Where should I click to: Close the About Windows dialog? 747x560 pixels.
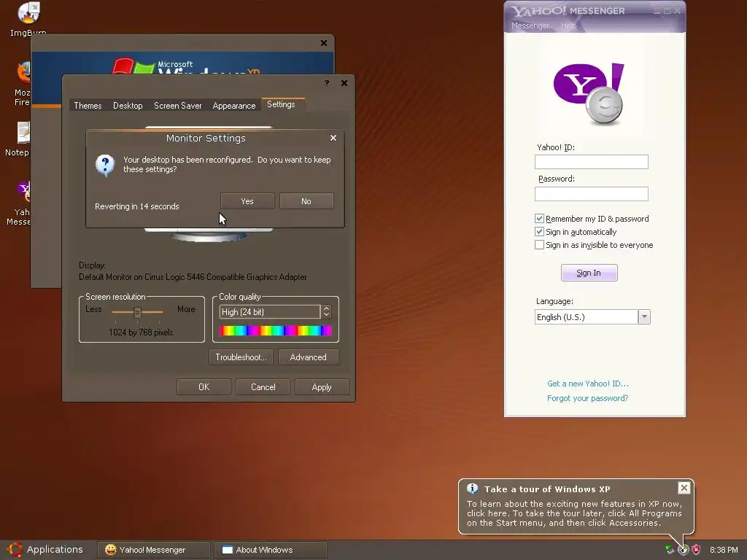click(324, 43)
